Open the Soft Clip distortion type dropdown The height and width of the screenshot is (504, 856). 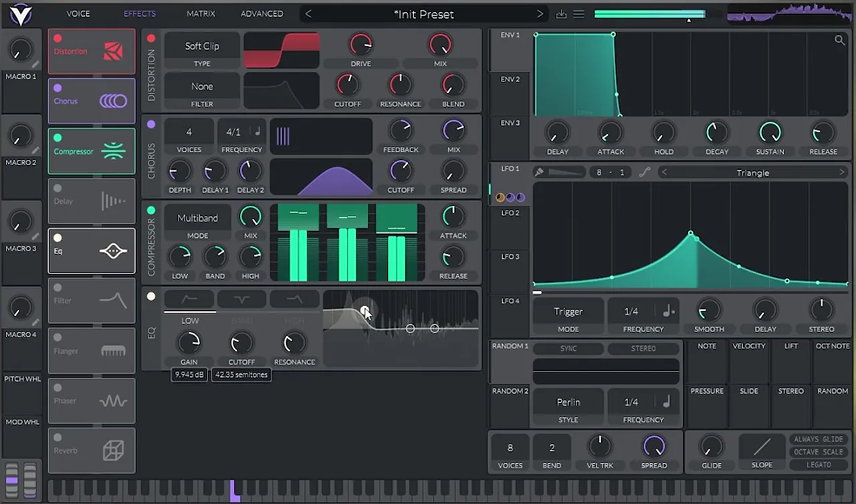tap(202, 46)
